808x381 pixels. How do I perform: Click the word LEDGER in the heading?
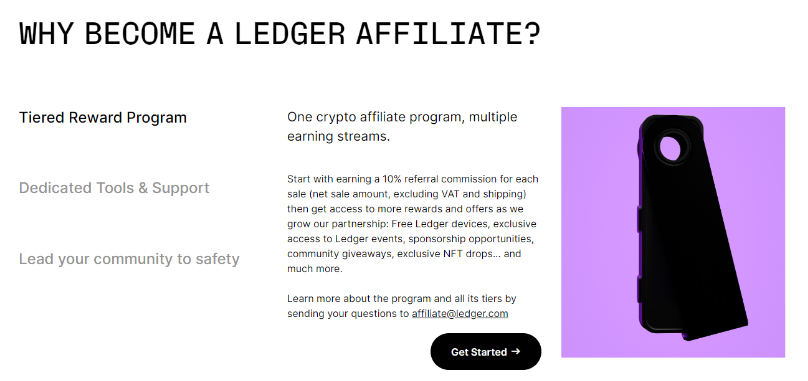click(290, 33)
